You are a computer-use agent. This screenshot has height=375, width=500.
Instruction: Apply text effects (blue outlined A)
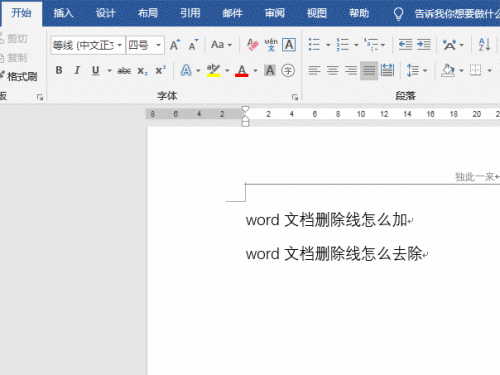click(186, 70)
